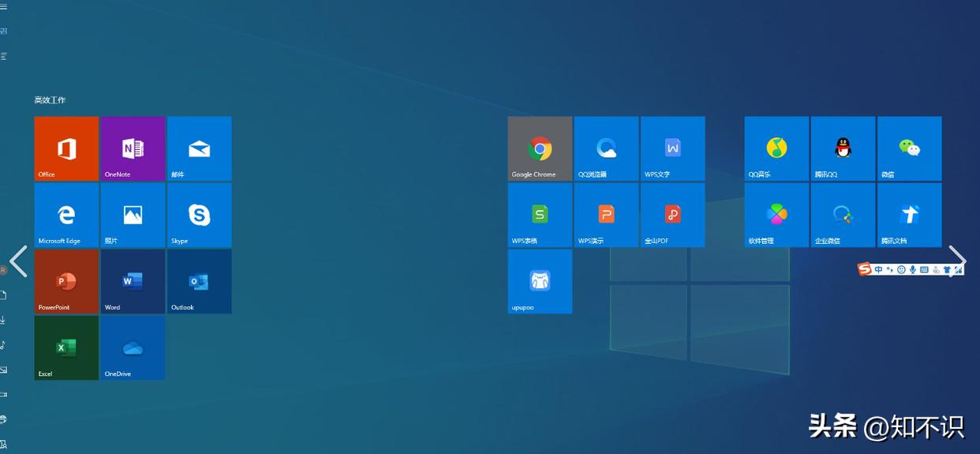Click the right arrow navigation chevron

(957, 261)
